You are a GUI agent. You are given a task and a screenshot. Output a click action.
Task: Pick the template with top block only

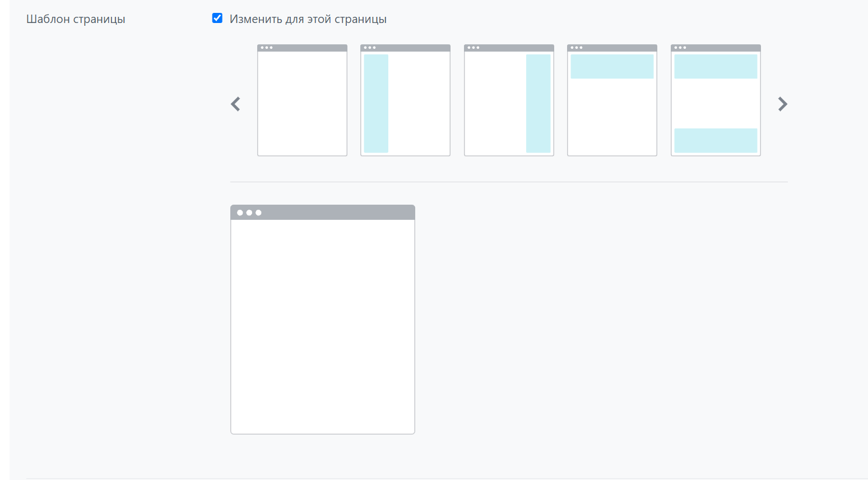612,100
